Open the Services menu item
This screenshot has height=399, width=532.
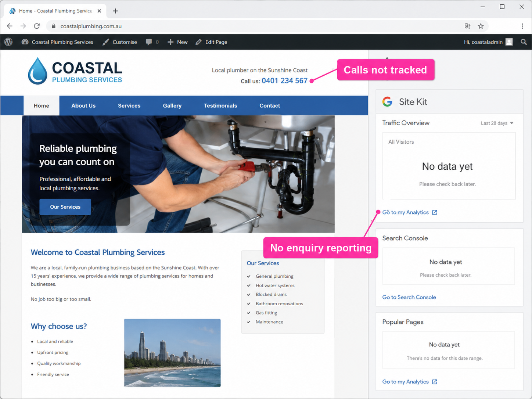point(129,105)
